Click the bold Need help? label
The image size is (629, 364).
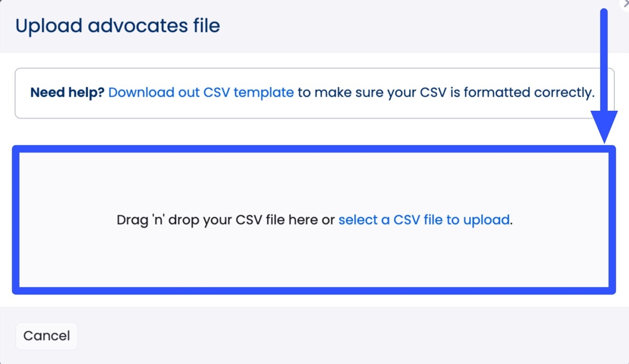coord(67,93)
